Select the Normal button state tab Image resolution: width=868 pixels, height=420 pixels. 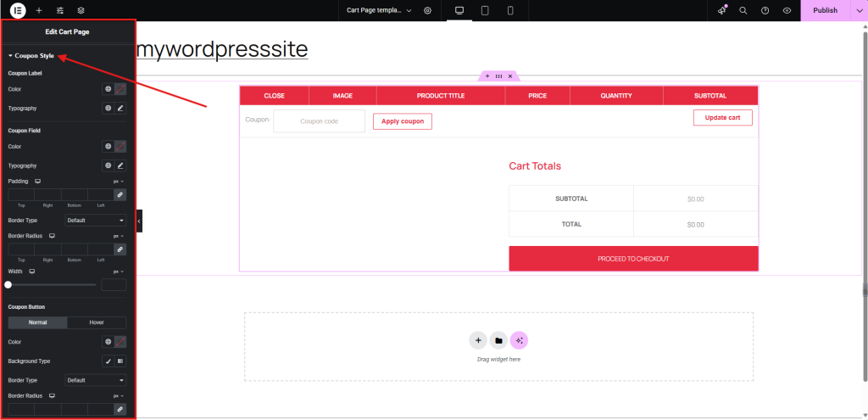coord(37,322)
